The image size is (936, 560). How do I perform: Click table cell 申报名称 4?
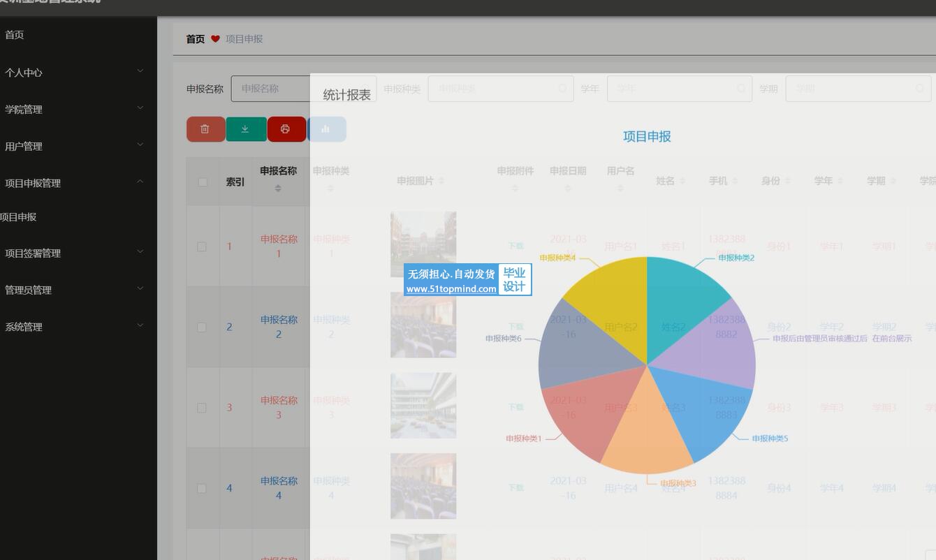279,488
